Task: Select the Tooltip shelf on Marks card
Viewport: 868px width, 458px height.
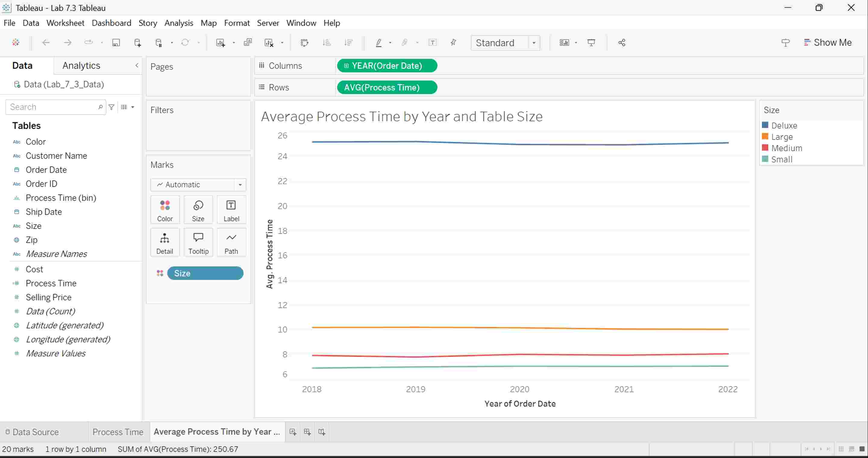Action: [x=198, y=242]
